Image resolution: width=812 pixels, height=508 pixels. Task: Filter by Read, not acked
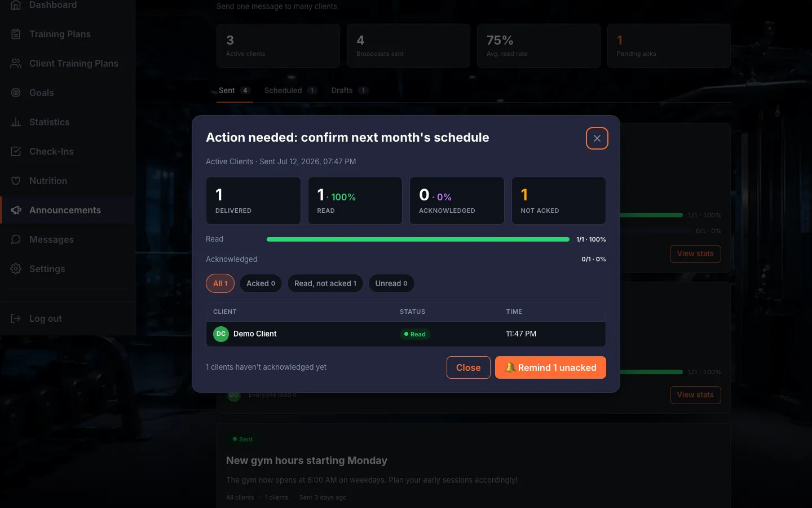[325, 283]
